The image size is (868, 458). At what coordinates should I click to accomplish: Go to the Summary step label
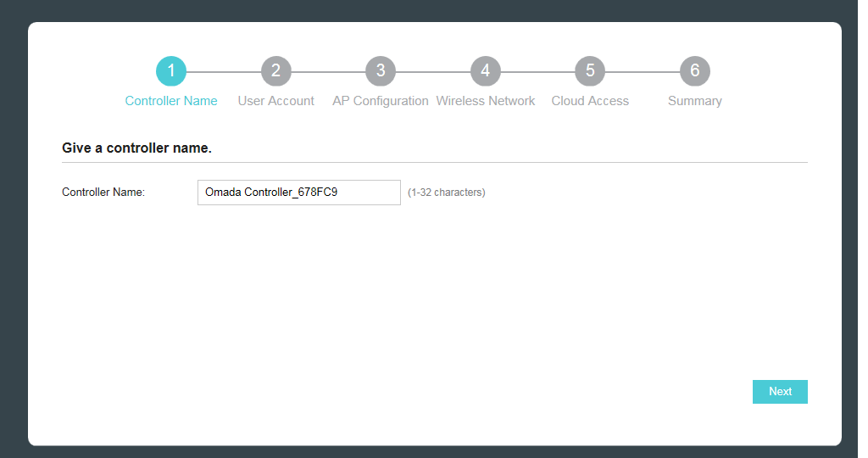pos(695,101)
